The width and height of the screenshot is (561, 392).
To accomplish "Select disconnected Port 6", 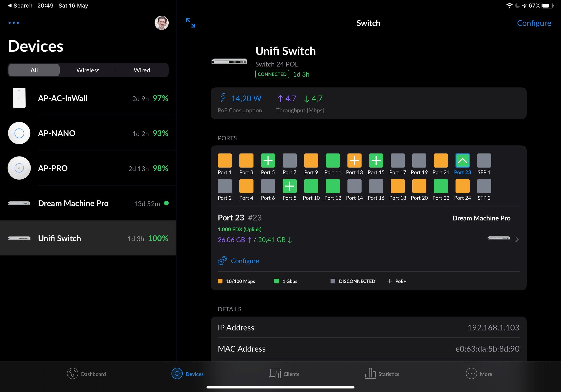I will point(268,186).
